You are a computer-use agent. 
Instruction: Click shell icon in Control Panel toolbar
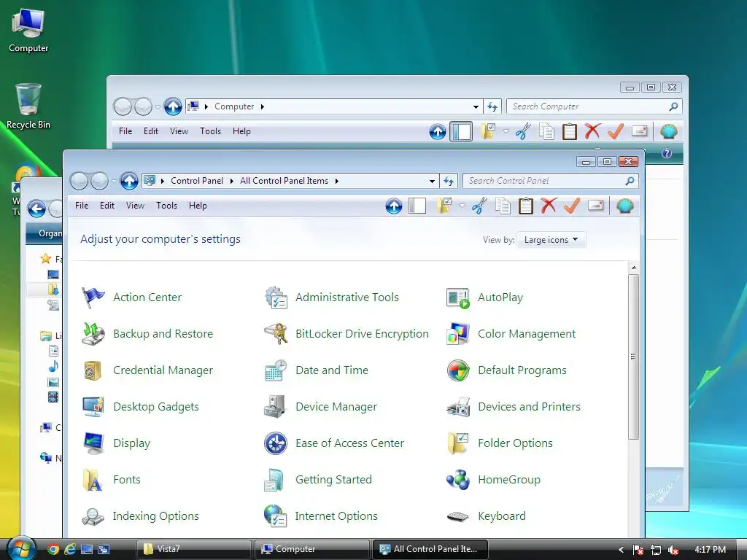coord(624,206)
